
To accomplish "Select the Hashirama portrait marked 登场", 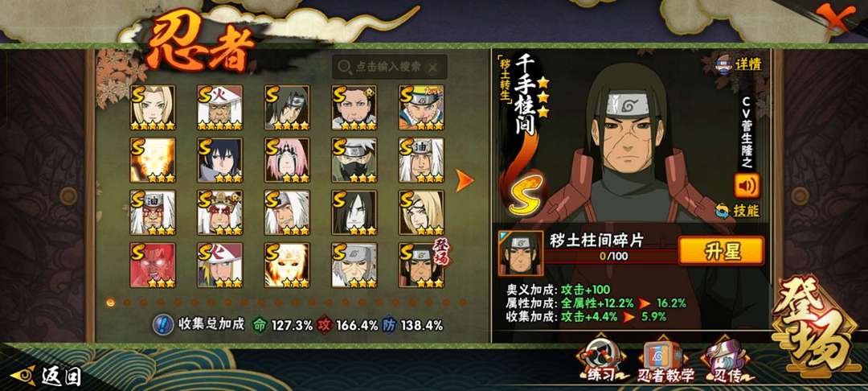I will click(421, 265).
